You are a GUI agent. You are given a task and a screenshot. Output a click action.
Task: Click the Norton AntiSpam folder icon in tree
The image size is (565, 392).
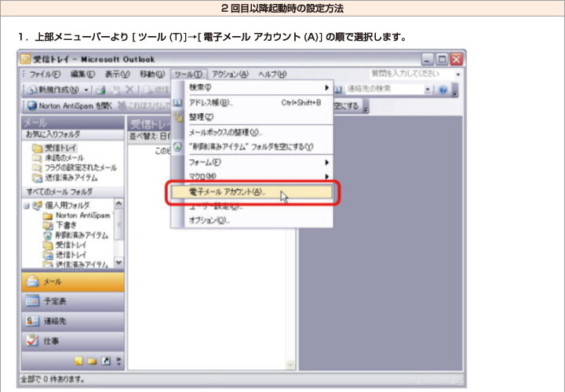coord(48,216)
